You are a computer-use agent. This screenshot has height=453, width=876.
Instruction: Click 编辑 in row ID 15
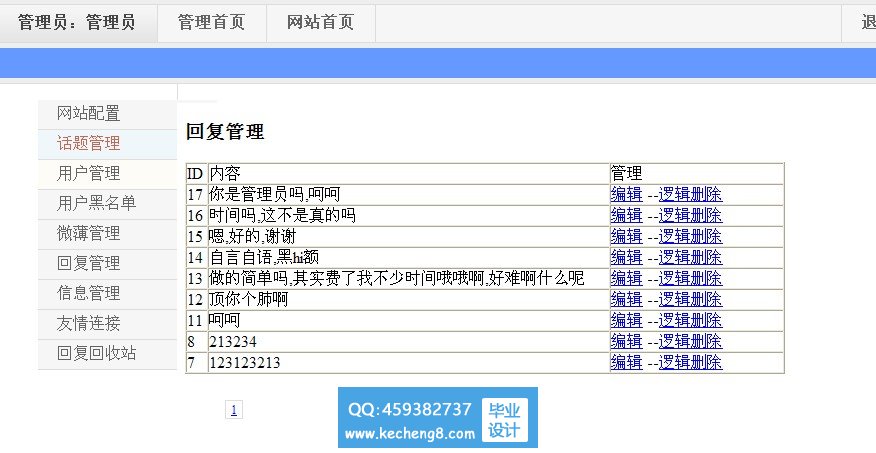tap(626, 236)
